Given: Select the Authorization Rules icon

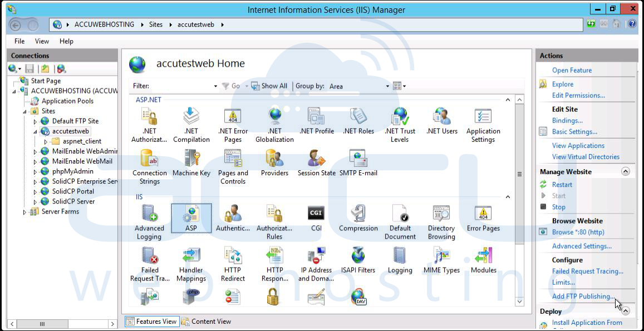Looking at the screenshot, I should pos(275,222).
